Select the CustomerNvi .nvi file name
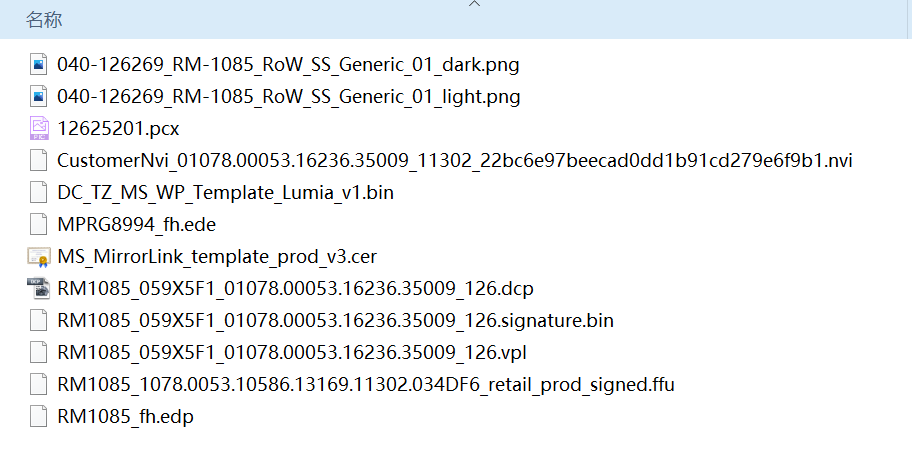Viewport: 912px width, 475px height. pos(454,160)
